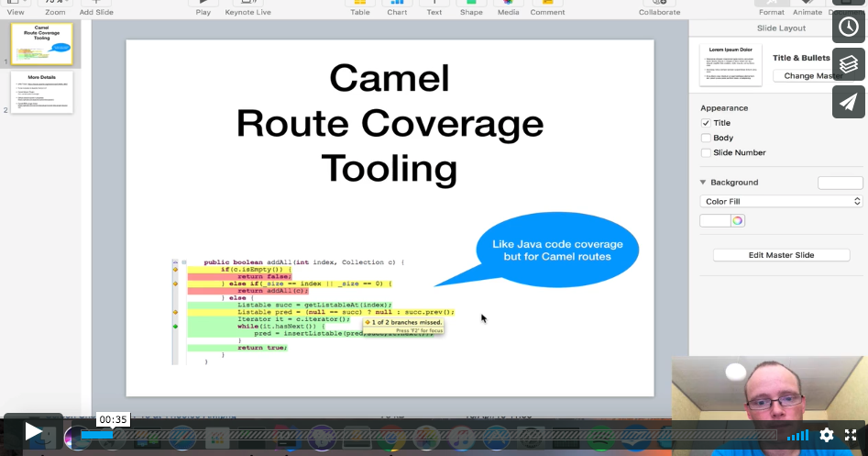Insert a Shape from toolbar
This screenshot has height=456, width=868.
(x=471, y=7)
